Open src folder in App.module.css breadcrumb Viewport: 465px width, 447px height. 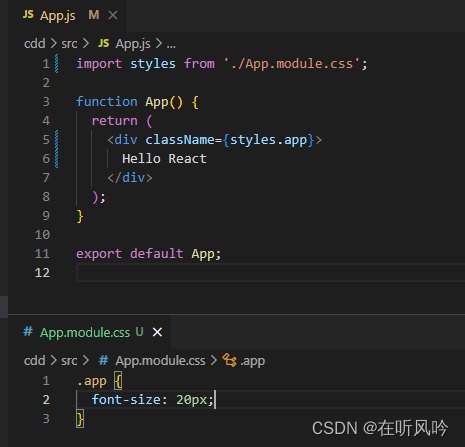tap(69, 361)
